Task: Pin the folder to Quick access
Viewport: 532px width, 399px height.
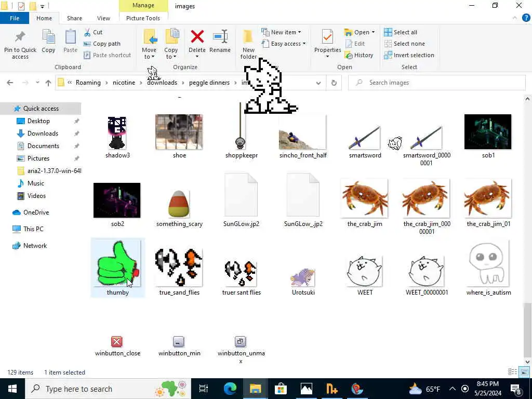Action: point(20,45)
